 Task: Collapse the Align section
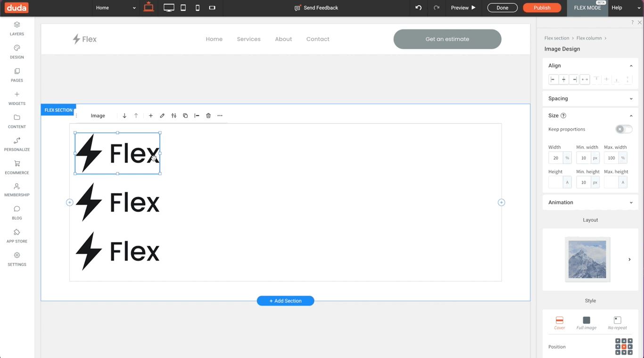631,65
